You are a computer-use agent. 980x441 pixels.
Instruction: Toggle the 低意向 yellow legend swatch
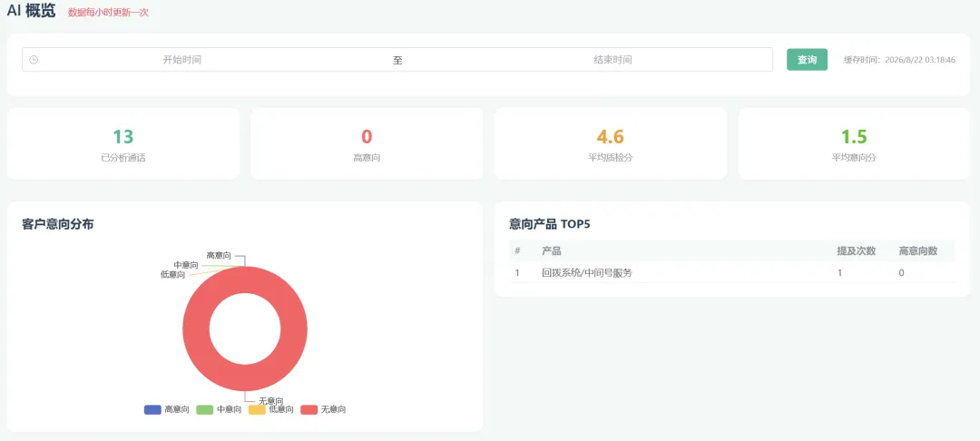point(257,410)
